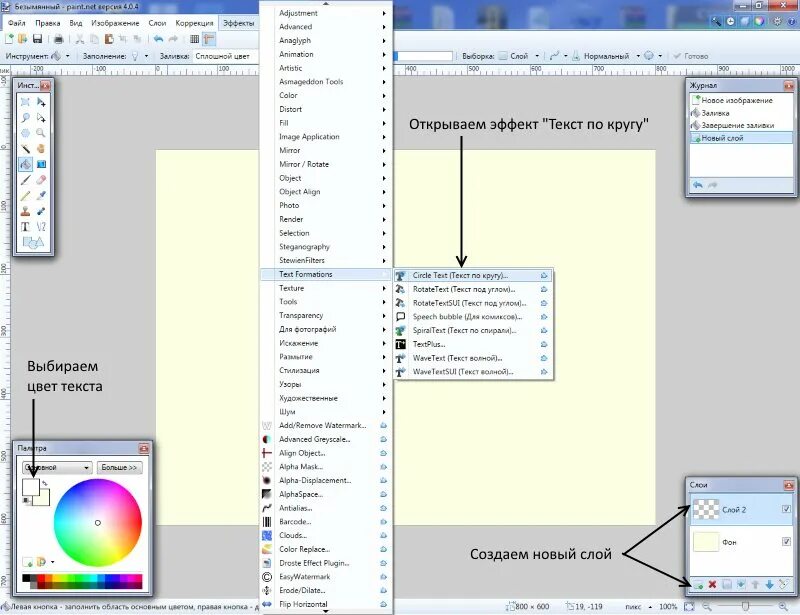Click the Open file toolbar icon
The width and height of the screenshot is (800, 615).
click(x=22, y=39)
